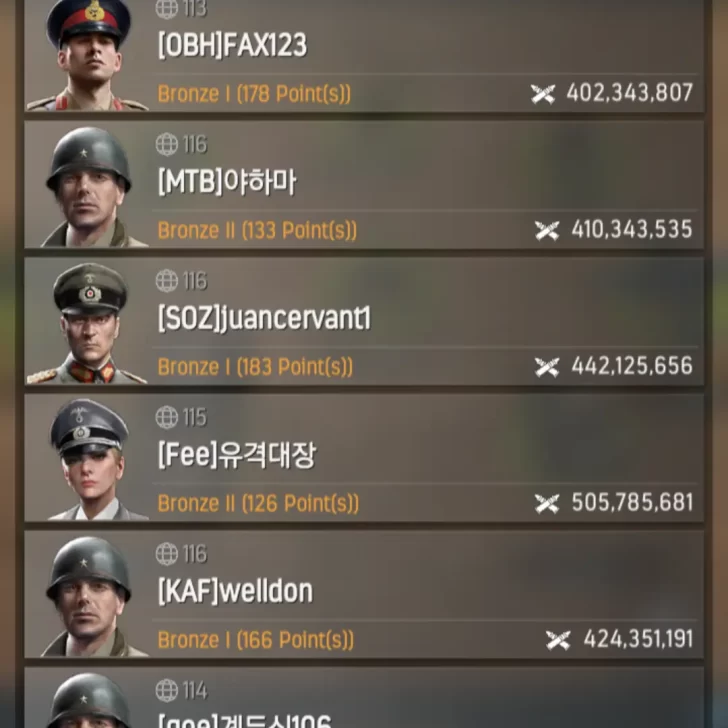Viewport: 728px width, 728px height.
Task: Tap the [MTB]야하마 helmeted soldier avatar
Action: pos(88,187)
